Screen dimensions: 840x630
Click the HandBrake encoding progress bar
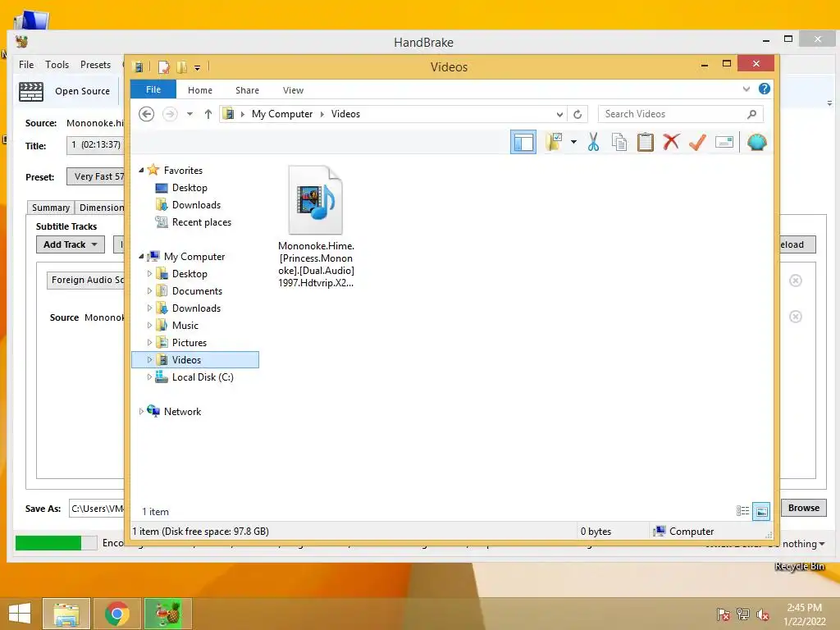(57, 543)
